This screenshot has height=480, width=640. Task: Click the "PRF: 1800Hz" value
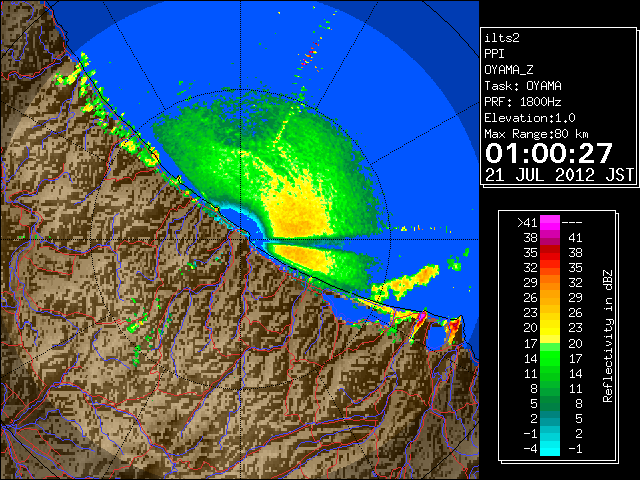click(523, 102)
